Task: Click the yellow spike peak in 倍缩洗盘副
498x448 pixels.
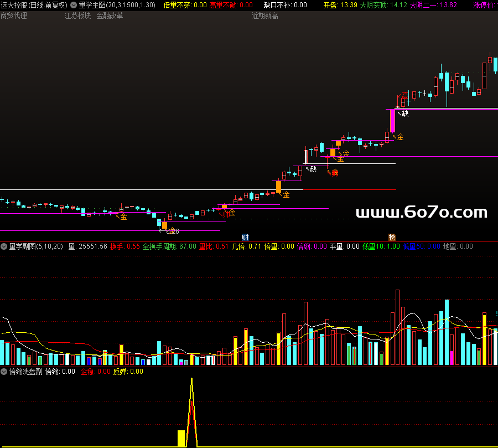Action: coord(191,380)
